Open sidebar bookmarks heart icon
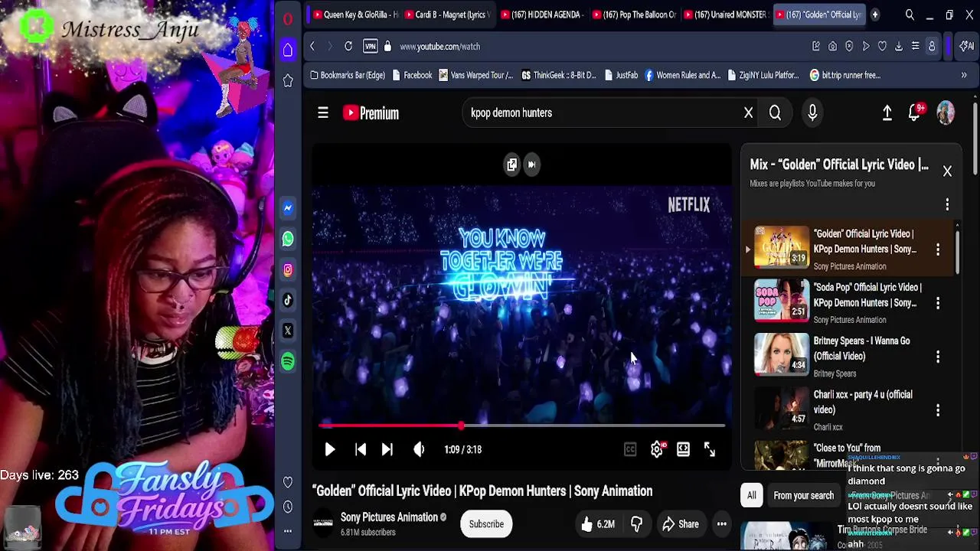The image size is (980, 551). pyautogui.click(x=288, y=482)
